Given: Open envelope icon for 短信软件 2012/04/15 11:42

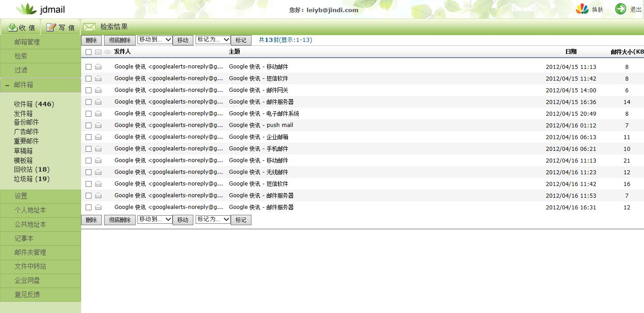Looking at the screenshot, I should 98,78.
